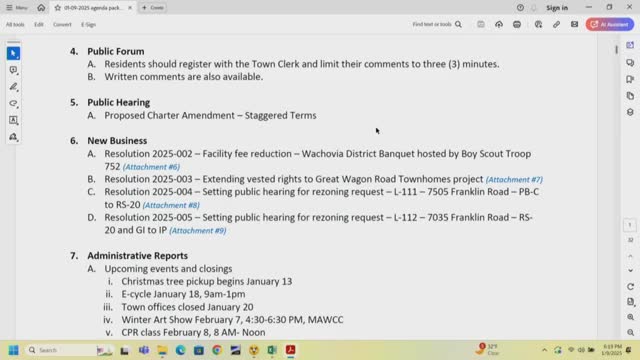Open the notifications bell
This screenshot has height=360, width=640.
point(534,8)
